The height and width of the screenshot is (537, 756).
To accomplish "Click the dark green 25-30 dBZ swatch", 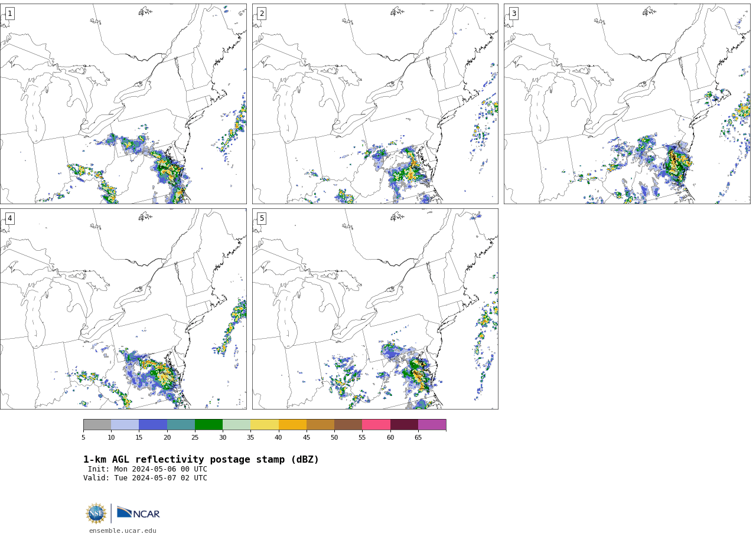I will click(208, 425).
